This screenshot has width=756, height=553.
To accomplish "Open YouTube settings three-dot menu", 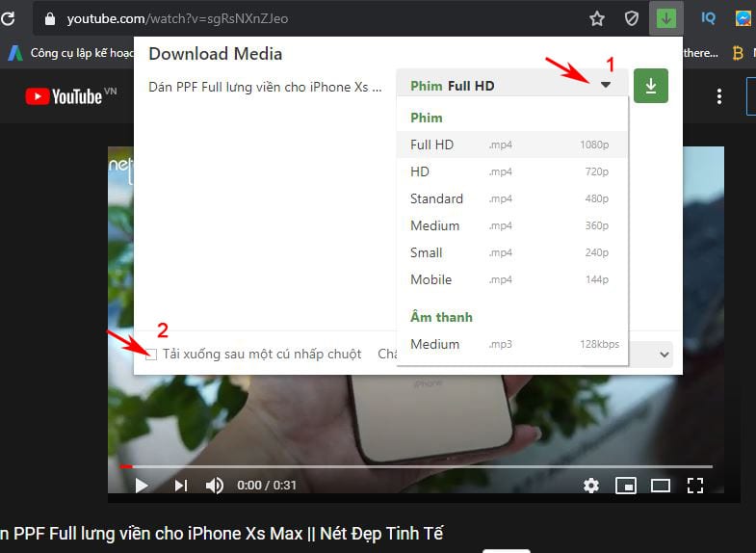I will tap(719, 96).
